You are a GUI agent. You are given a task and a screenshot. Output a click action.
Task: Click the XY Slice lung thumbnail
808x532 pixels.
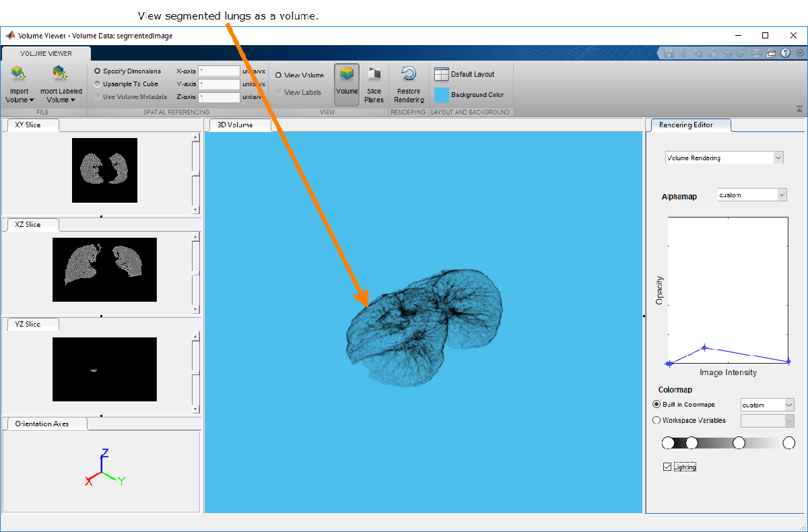(x=104, y=170)
